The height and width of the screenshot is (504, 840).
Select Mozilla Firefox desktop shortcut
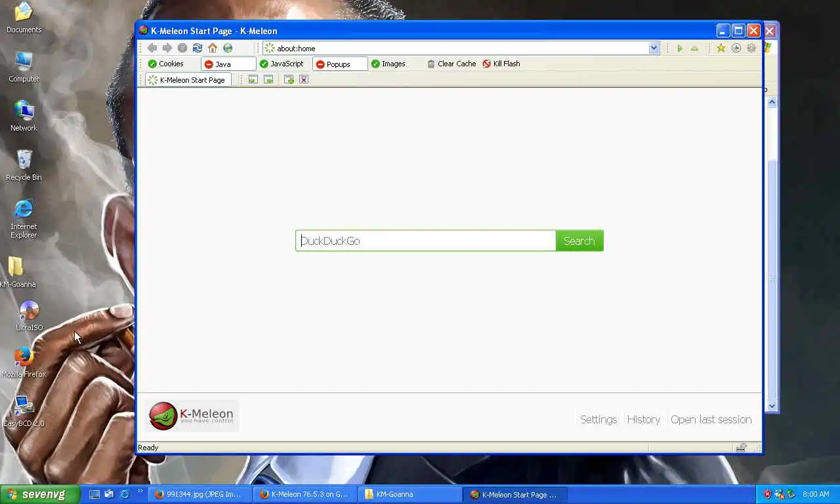(24, 362)
